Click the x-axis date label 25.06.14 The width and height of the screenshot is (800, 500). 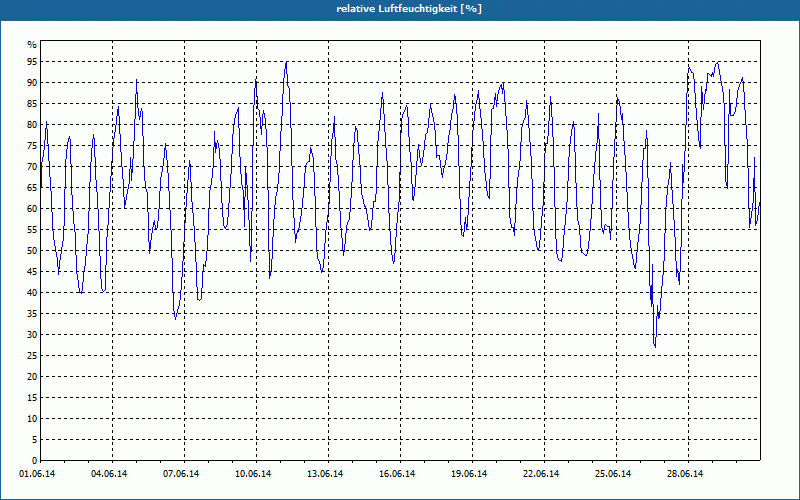point(613,474)
